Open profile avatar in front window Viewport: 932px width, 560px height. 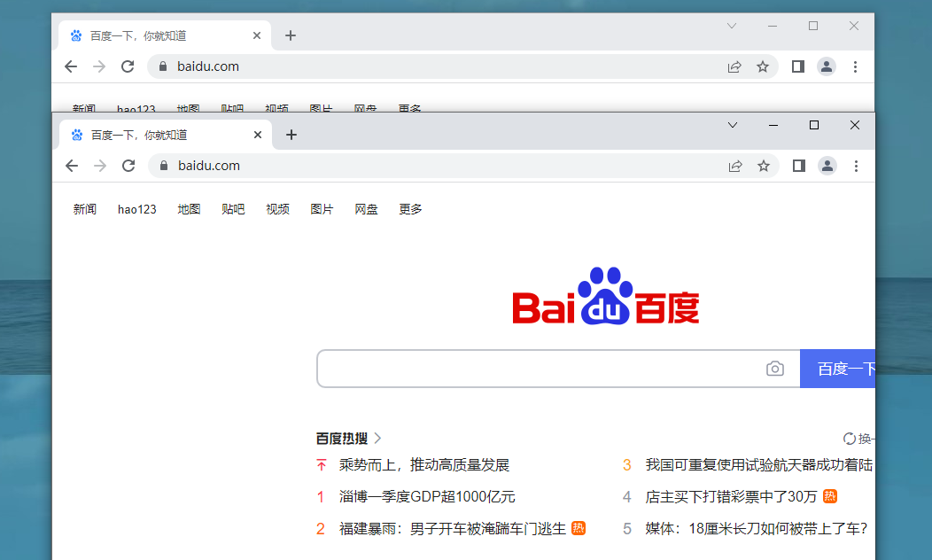point(827,166)
